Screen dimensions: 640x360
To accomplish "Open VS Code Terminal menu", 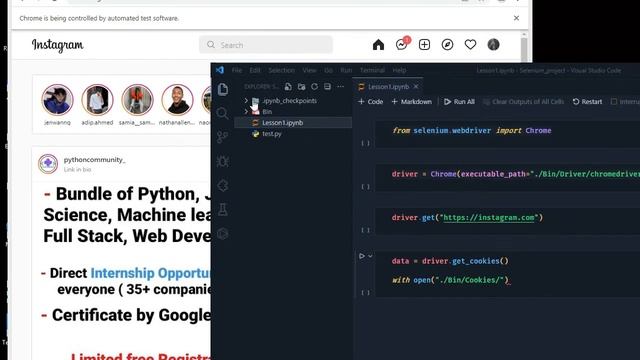I will point(372,70).
